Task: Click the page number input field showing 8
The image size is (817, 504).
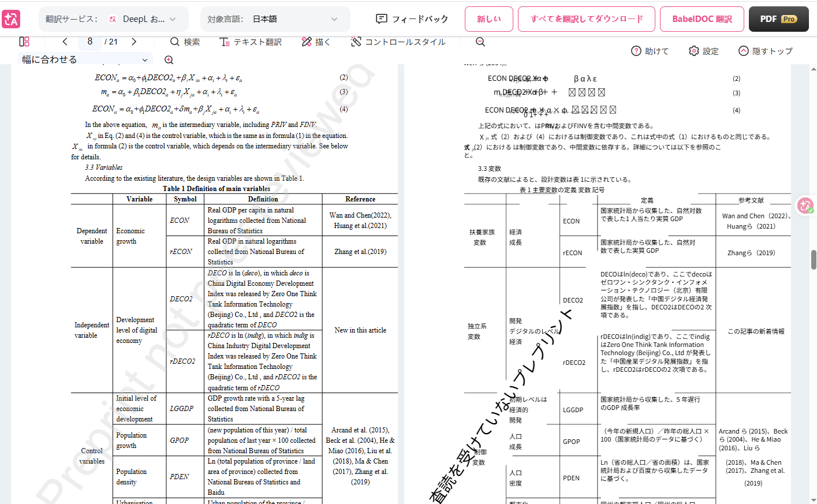Action: pos(90,42)
